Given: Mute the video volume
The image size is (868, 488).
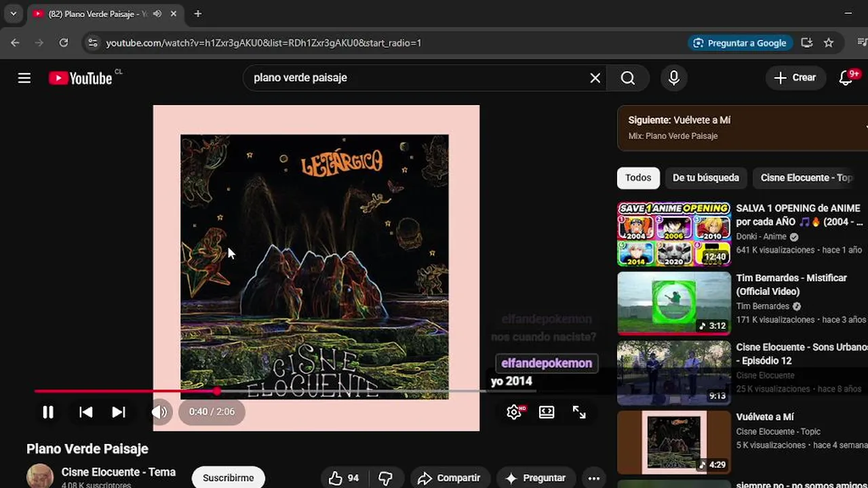Looking at the screenshot, I should (x=160, y=412).
